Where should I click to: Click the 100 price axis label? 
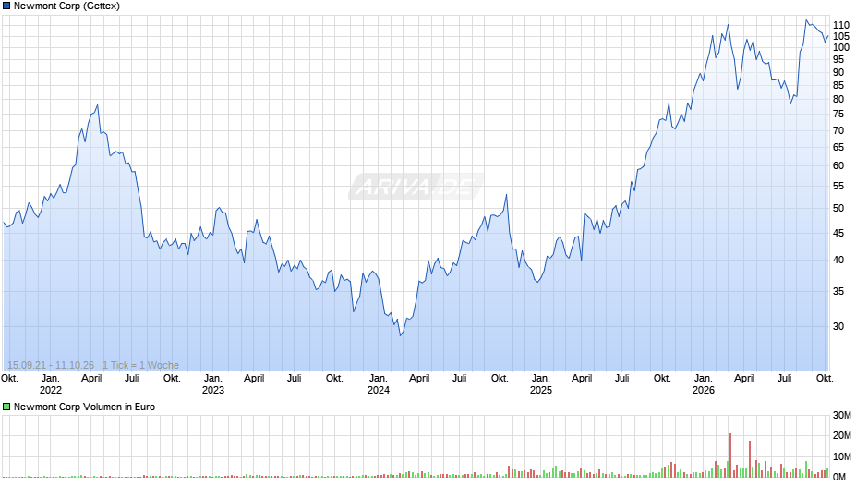coord(841,48)
